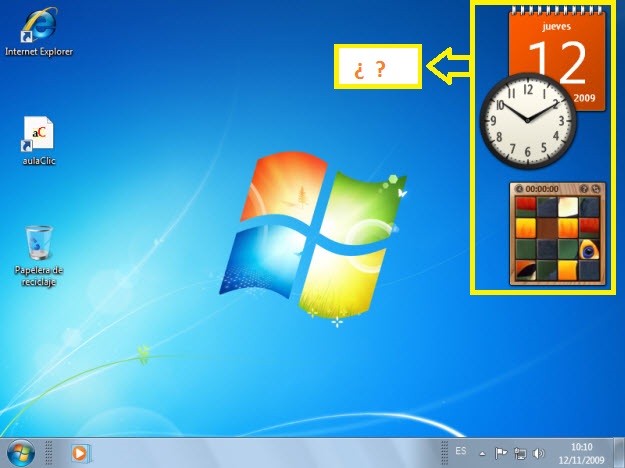Click the analog clock gadget
Viewport: 625px width, 468px height.
pyautogui.click(x=528, y=121)
